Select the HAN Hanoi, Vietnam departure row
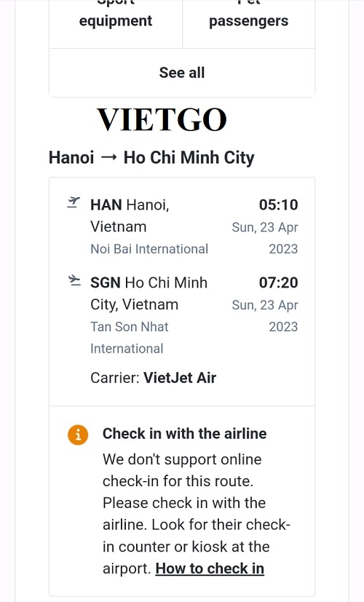 coord(183,226)
